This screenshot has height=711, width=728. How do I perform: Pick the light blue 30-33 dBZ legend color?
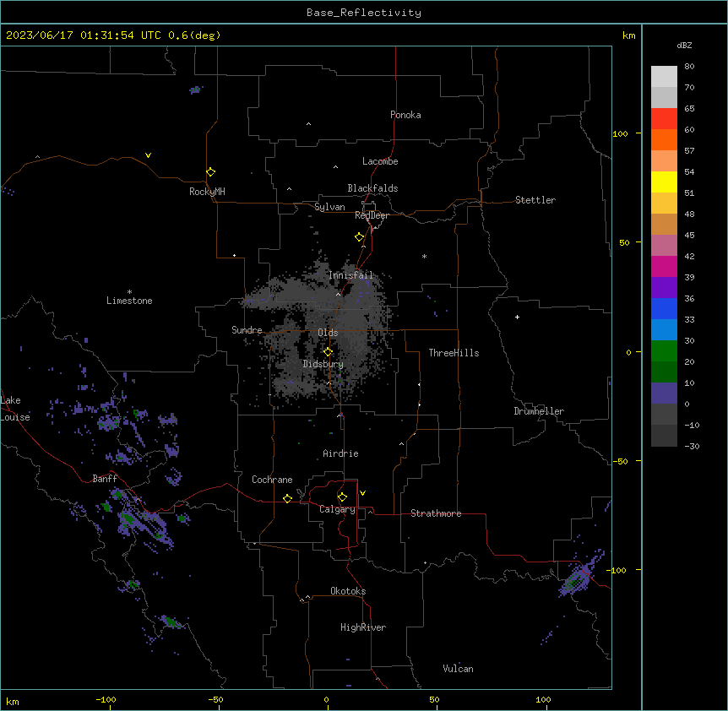tap(664, 330)
